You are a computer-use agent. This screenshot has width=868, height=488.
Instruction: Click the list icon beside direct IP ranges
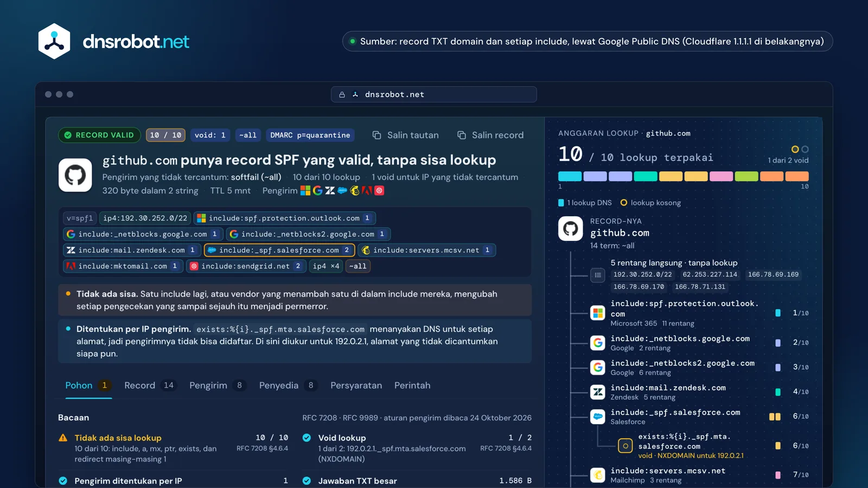point(597,275)
